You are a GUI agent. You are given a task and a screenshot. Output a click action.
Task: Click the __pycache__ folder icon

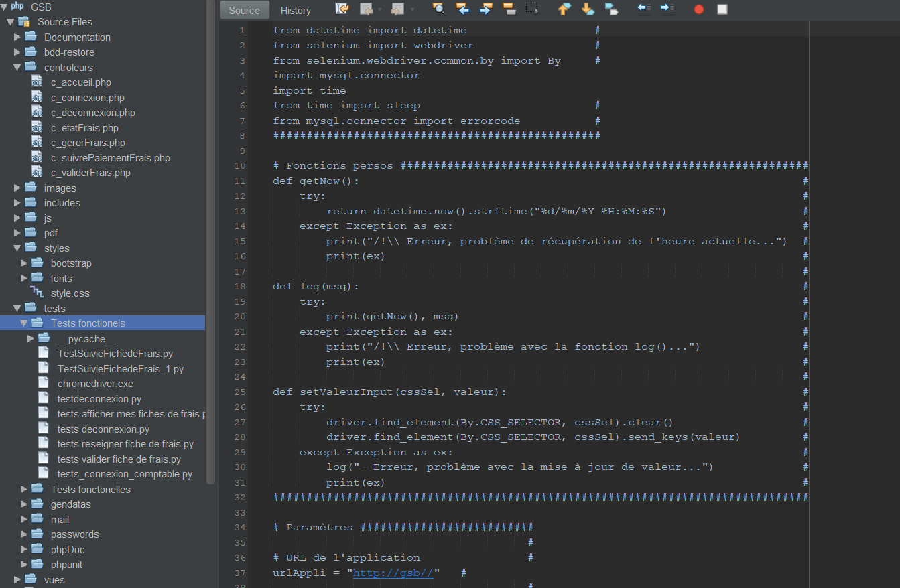point(44,338)
